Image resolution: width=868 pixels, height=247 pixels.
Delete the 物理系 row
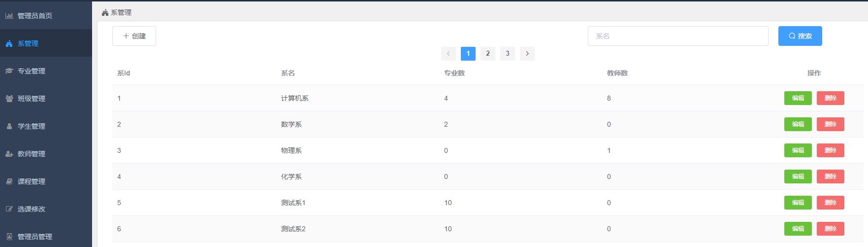pos(831,150)
